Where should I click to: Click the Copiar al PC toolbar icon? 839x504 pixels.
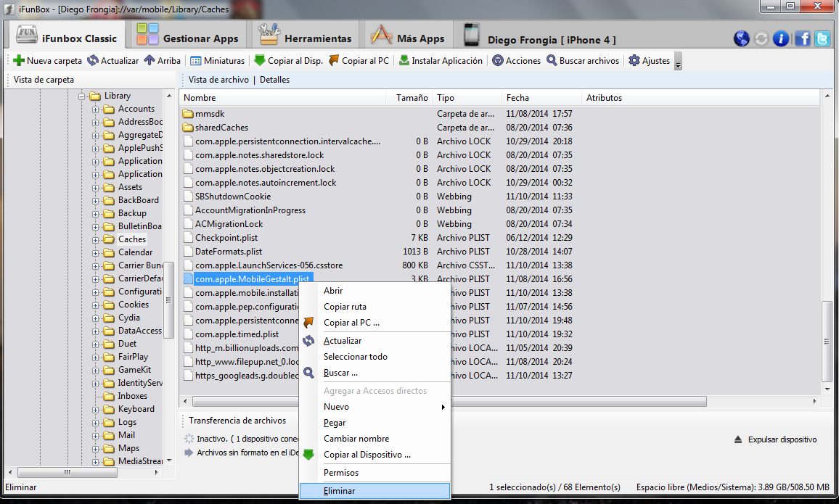(334, 61)
